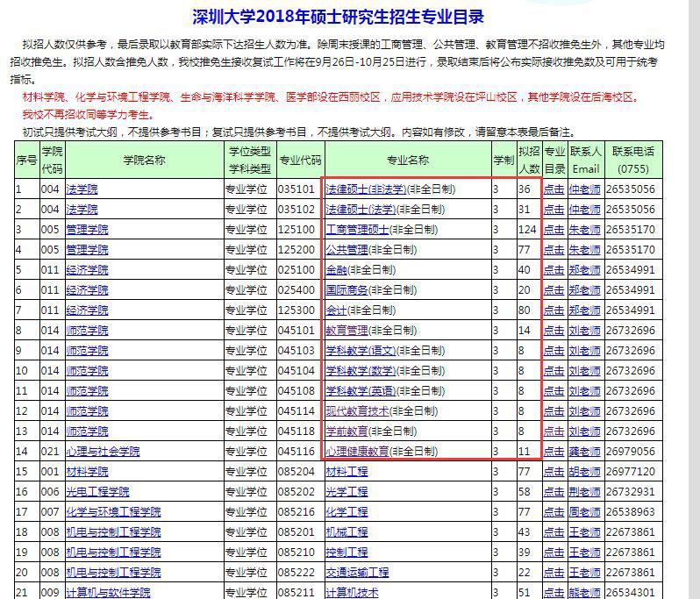Click the 专业名称 column header

[408, 160]
